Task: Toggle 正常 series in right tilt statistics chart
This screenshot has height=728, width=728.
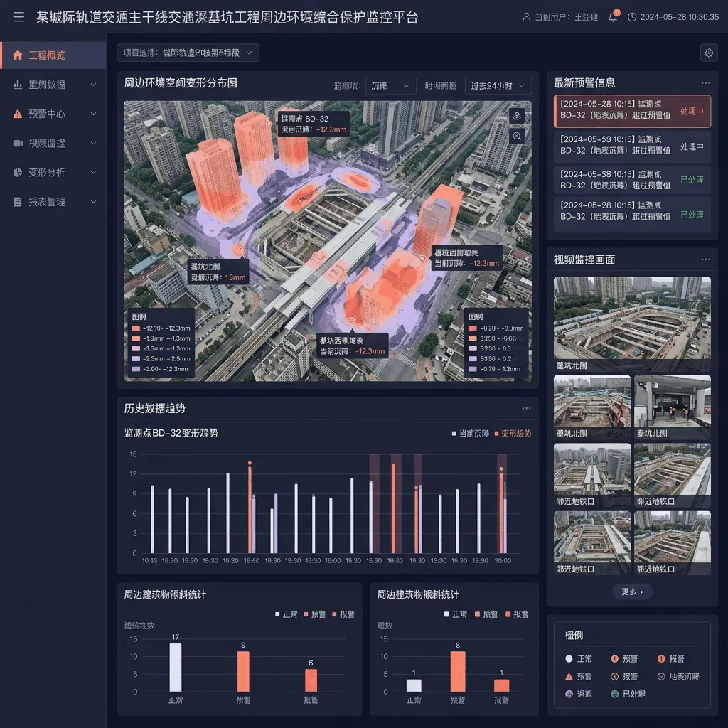Action: click(456, 614)
